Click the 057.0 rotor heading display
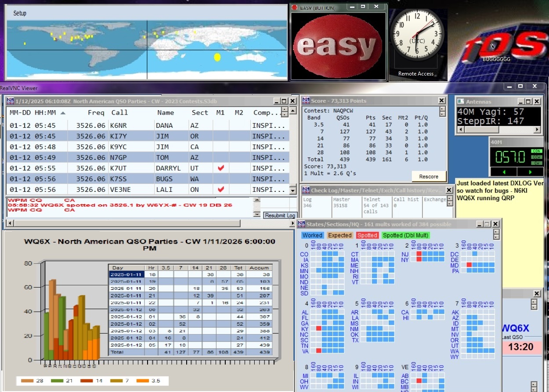Image resolution: width=549 pixels, height=392 pixels. (510, 157)
